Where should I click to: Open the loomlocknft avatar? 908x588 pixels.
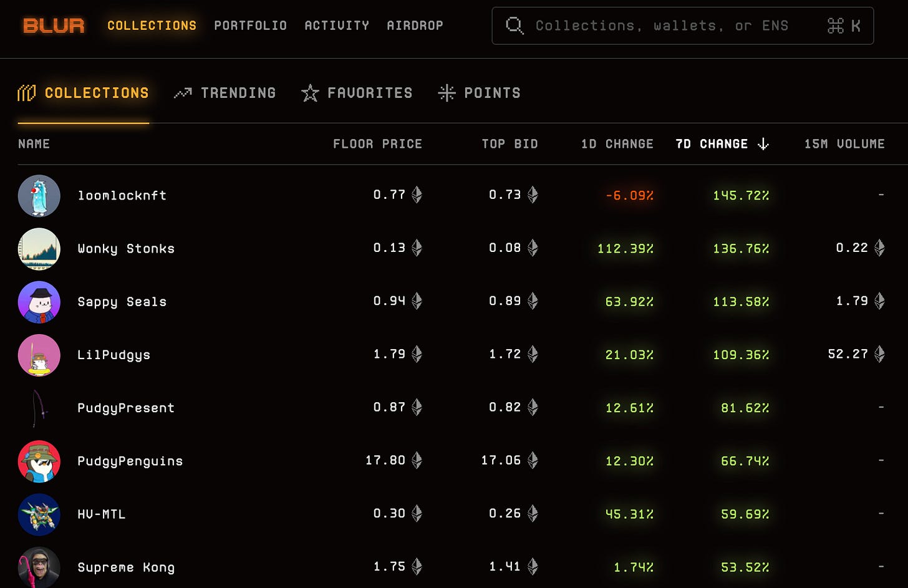[x=39, y=196]
